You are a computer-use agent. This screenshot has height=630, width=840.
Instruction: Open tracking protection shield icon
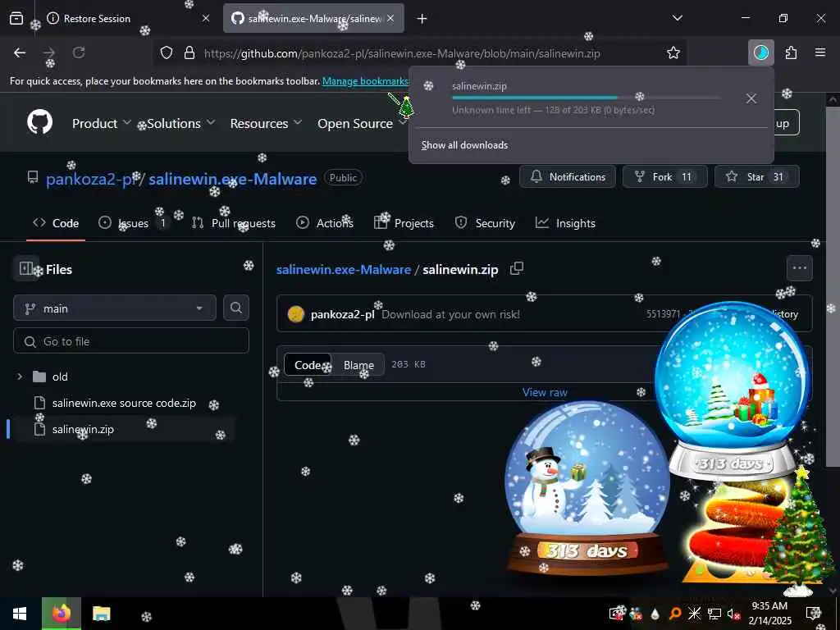[x=167, y=53]
